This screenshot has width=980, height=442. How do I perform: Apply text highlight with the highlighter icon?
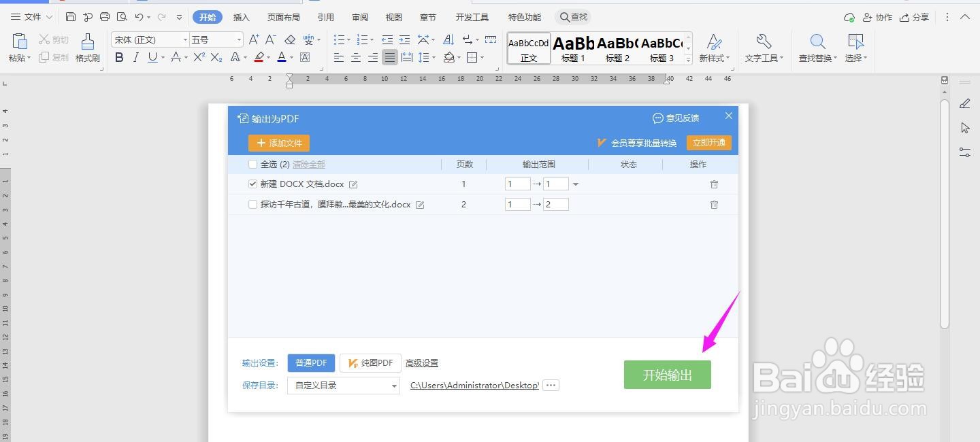(259, 57)
